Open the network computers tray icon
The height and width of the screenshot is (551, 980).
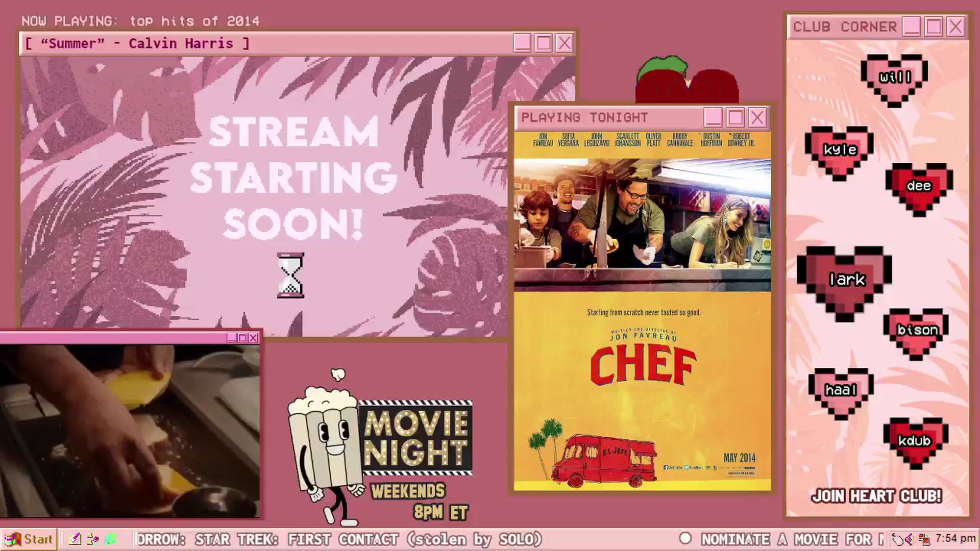[924, 539]
